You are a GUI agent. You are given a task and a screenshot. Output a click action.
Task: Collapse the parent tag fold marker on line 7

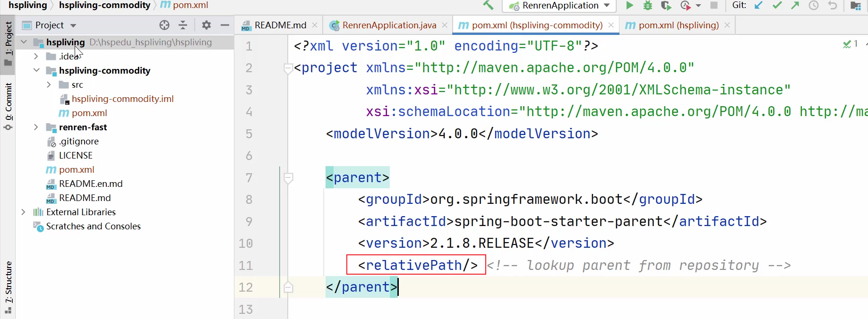coord(288,178)
